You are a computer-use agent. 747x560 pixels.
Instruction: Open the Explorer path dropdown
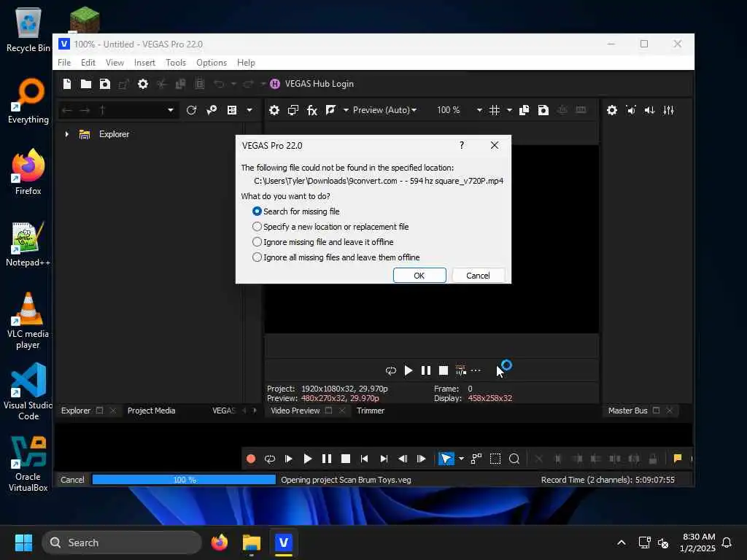coord(171,111)
